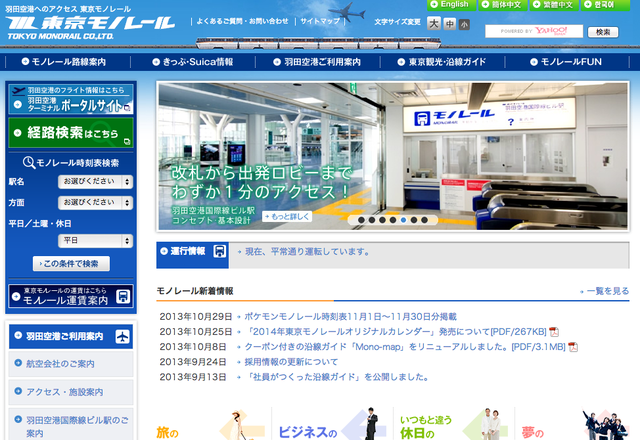640x440 pixels.
Task: Click the slideshow station image
Action: tap(393, 156)
